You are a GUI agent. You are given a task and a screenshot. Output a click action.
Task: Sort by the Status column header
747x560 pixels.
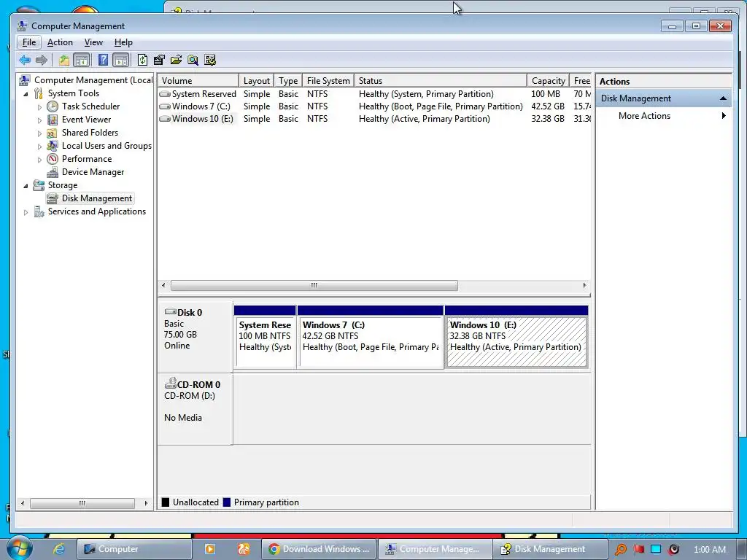coord(441,81)
